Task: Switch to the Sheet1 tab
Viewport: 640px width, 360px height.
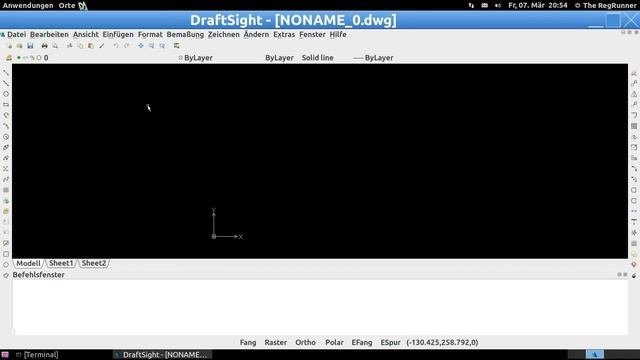Action: pos(61,263)
